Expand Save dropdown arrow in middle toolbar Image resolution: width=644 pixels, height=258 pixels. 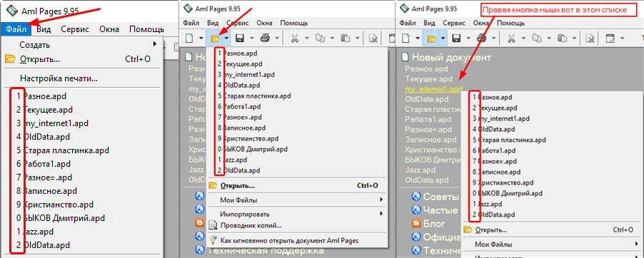[251, 38]
